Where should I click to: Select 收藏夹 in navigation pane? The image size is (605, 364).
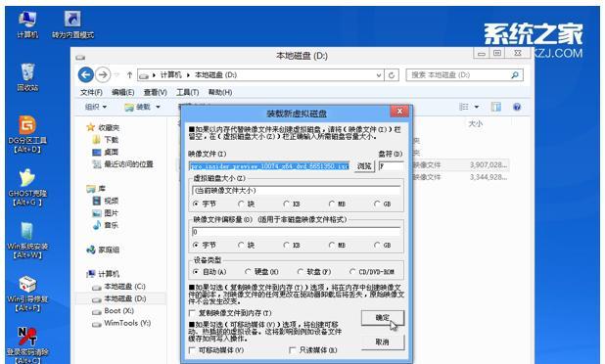point(104,127)
